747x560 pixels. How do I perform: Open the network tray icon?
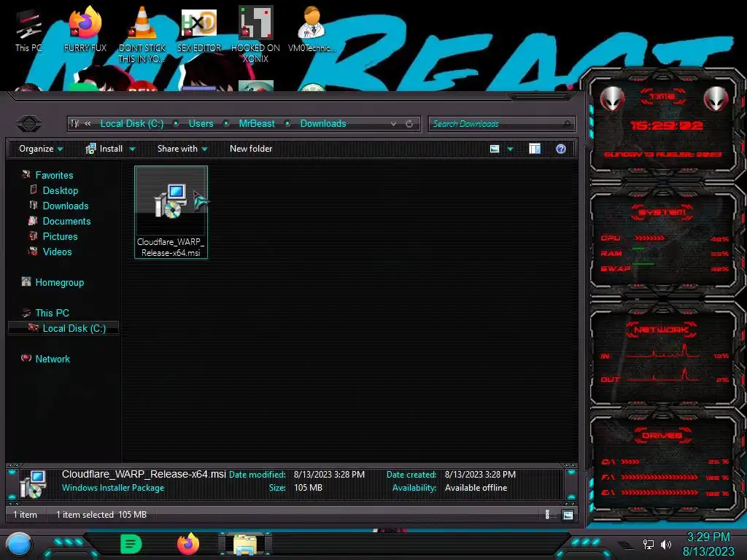click(x=648, y=544)
